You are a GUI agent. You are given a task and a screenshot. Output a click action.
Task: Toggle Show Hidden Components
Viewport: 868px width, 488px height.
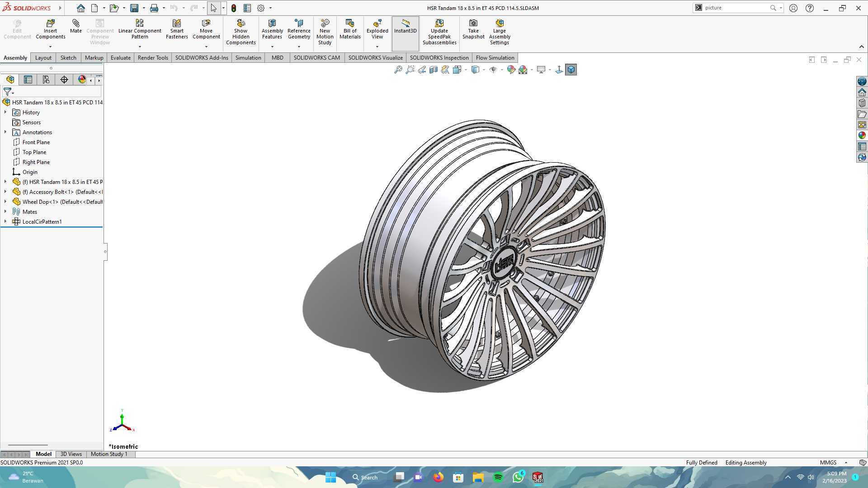pyautogui.click(x=241, y=32)
